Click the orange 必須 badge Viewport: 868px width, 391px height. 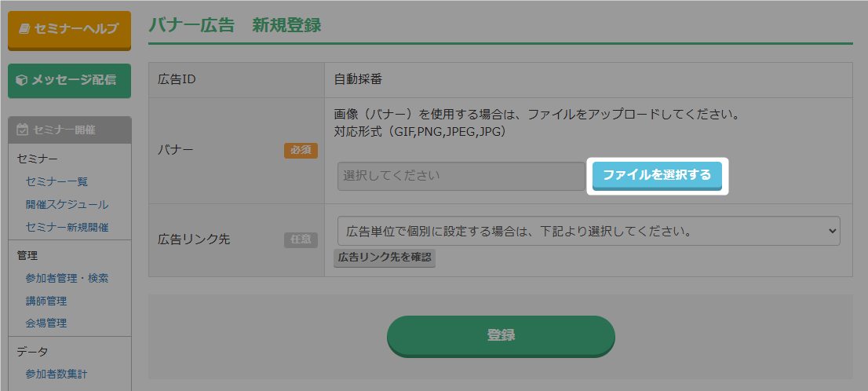tap(301, 151)
